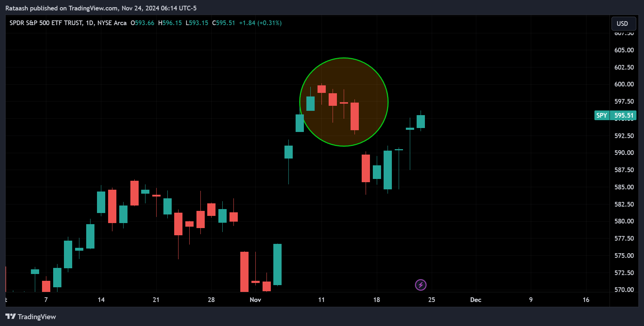
Task: Click the change value +1.84 (+0.31%)
Action: (260, 23)
